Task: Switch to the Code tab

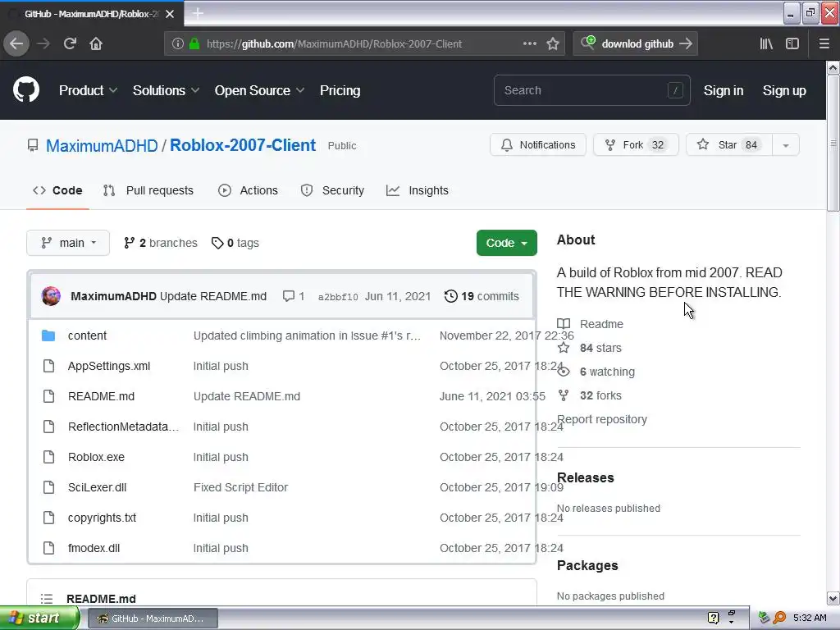Action: (x=57, y=190)
